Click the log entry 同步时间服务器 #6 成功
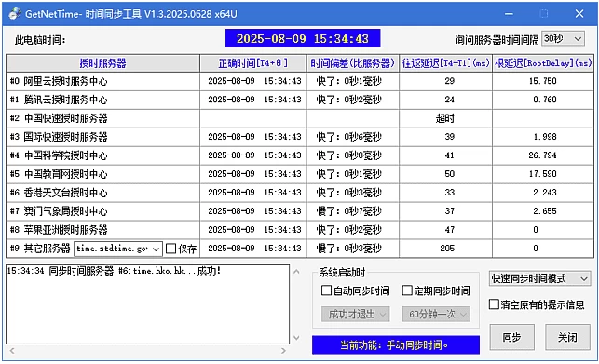 [x=114, y=271]
